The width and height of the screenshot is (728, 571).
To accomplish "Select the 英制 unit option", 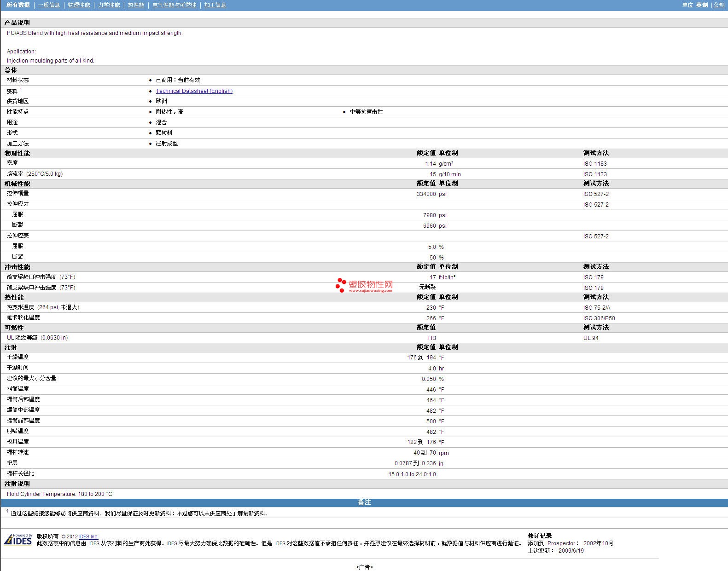I will click(x=702, y=5).
